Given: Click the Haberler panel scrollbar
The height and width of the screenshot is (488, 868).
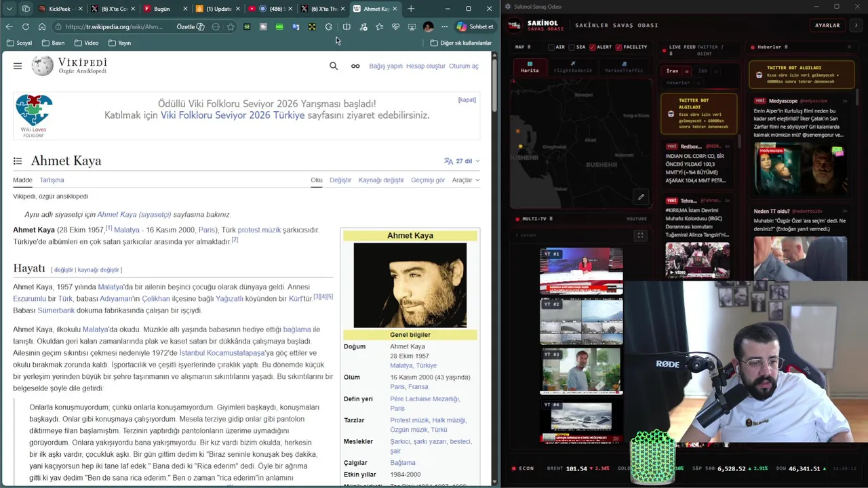Looking at the screenshot, I should point(858,98).
